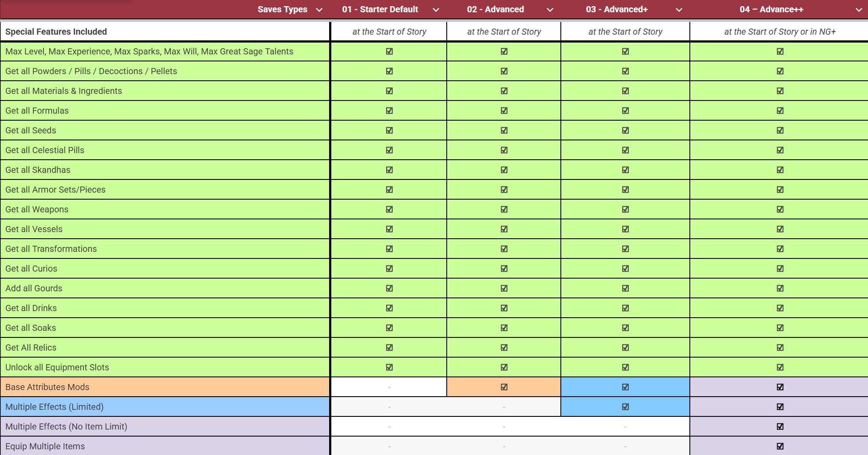Toggle Advanced+ checkbox for Multiple Effects (Limited)
Viewport: 868px width, 455px height.
click(x=625, y=407)
